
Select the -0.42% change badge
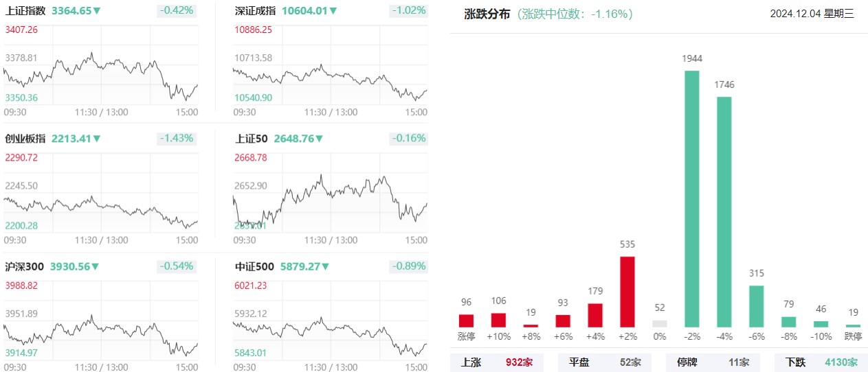[x=177, y=11]
